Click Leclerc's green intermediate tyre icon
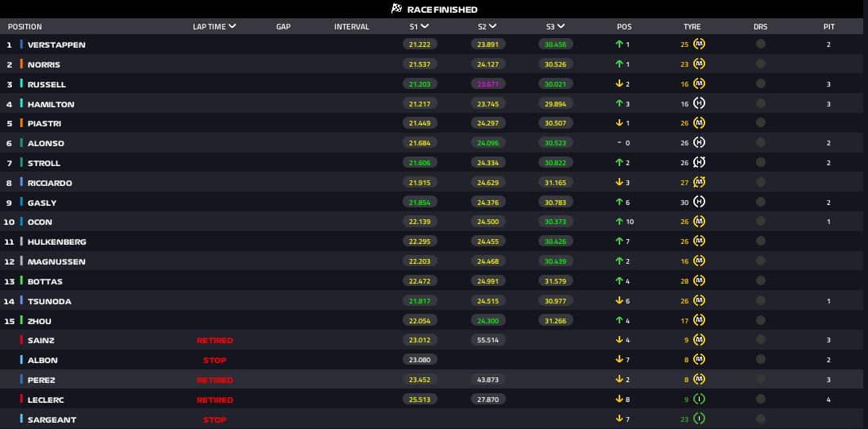The height and width of the screenshot is (429, 868). [x=699, y=399]
